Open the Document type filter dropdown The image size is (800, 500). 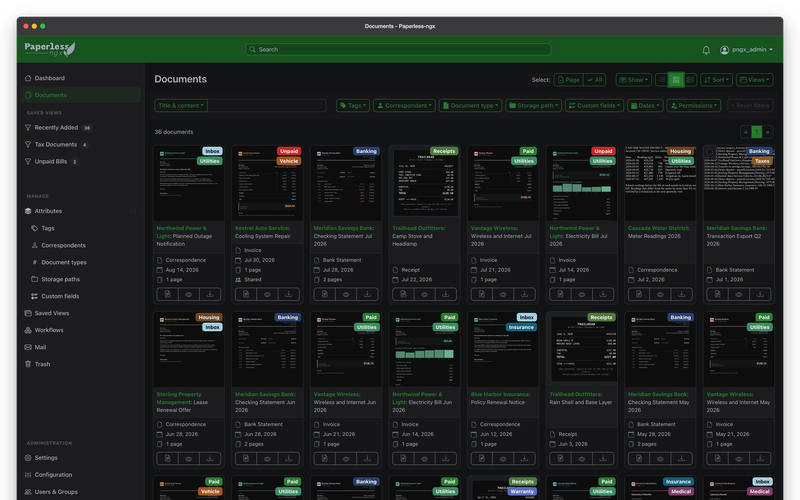coord(470,106)
